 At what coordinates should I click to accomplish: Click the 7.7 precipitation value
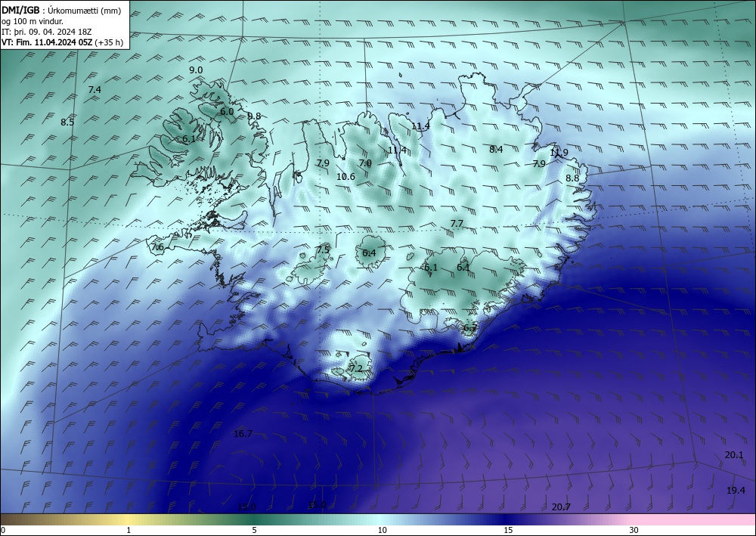click(x=457, y=224)
